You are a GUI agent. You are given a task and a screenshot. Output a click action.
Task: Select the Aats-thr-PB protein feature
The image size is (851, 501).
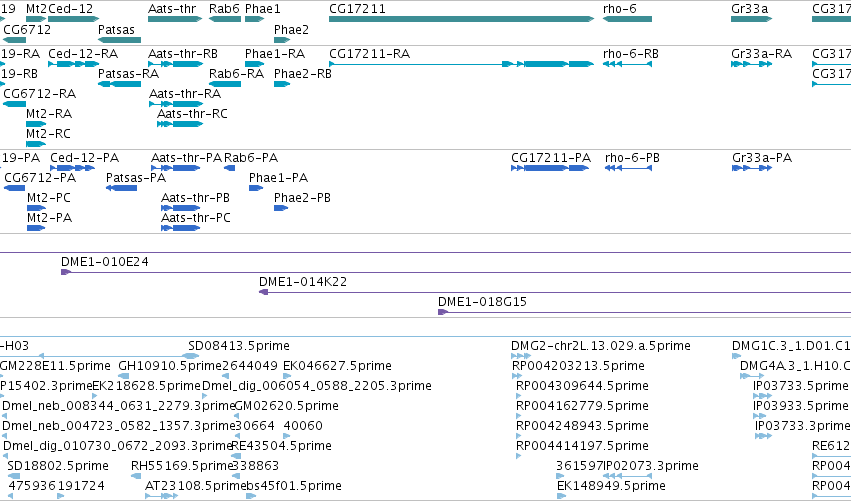pos(181,208)
